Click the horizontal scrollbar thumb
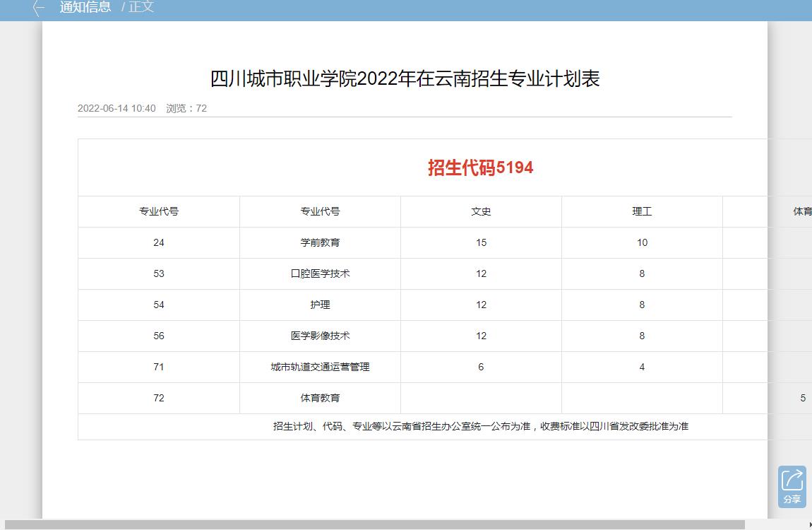 (x=374, y=524)
